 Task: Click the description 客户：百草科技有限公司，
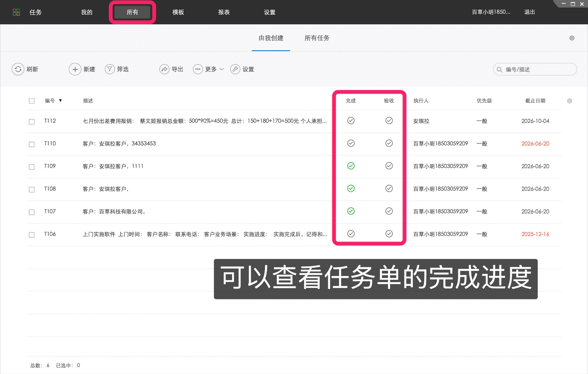tap(114, 212)
